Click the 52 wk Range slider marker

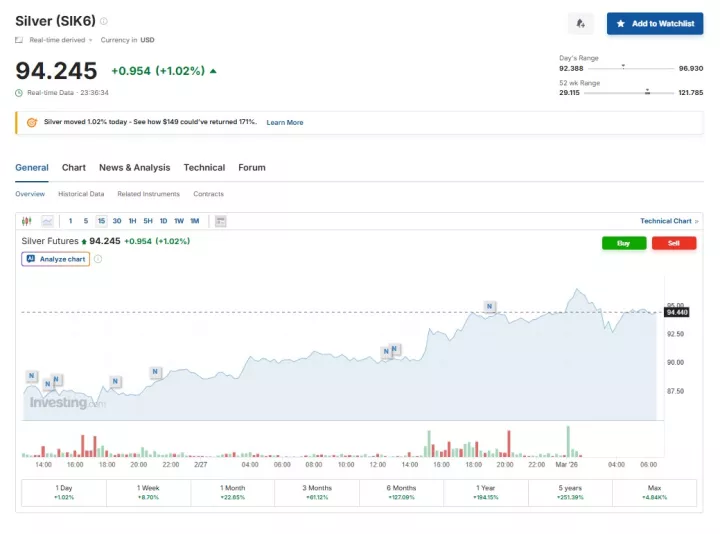click(x=647, y=91)
